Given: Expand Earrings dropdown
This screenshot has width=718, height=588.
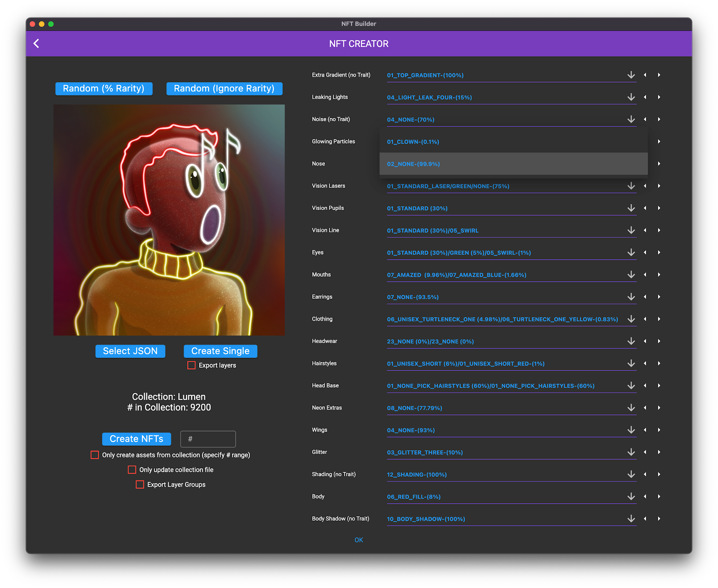Looking at the screenshot, I should [x=512, y=297].
